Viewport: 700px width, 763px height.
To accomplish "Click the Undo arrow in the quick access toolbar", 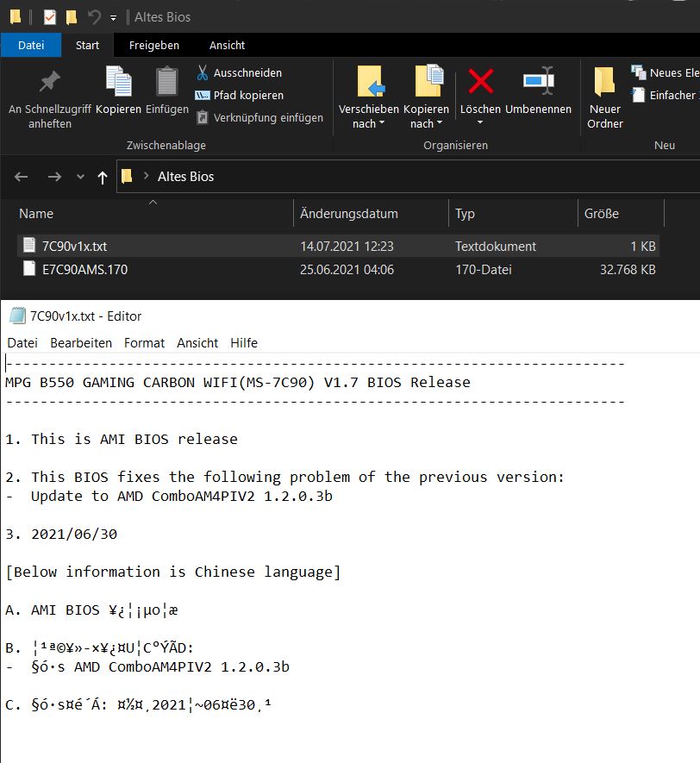I will 94,17.
